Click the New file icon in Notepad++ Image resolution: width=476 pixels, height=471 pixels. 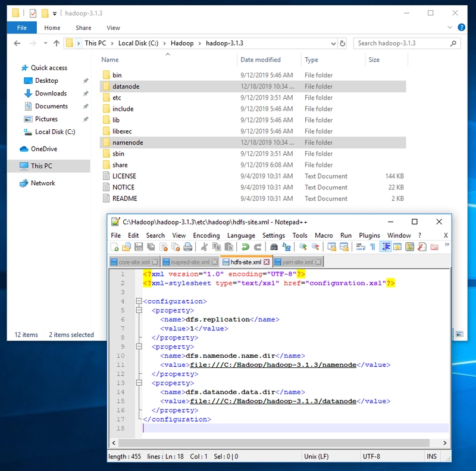(x=115, y=247)
